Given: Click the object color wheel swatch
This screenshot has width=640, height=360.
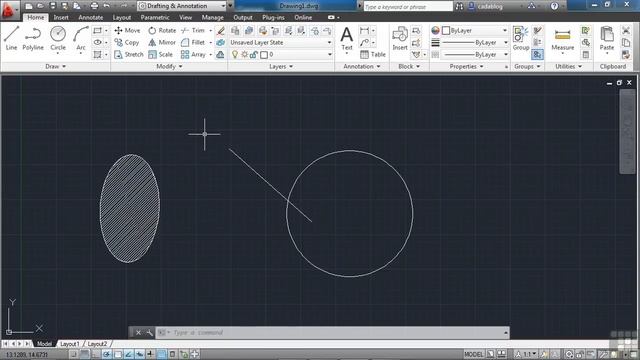Looking at the screenshot, I should tap(435, 31).
